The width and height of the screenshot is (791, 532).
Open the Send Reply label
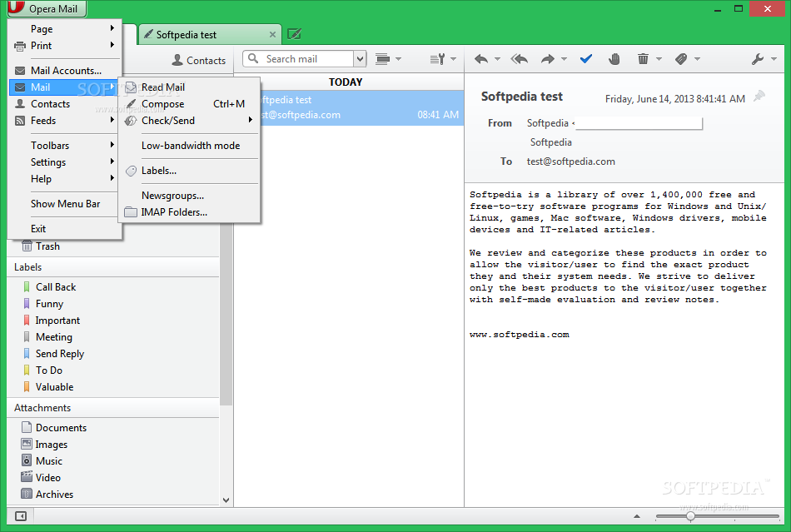[x=59, y=354]
